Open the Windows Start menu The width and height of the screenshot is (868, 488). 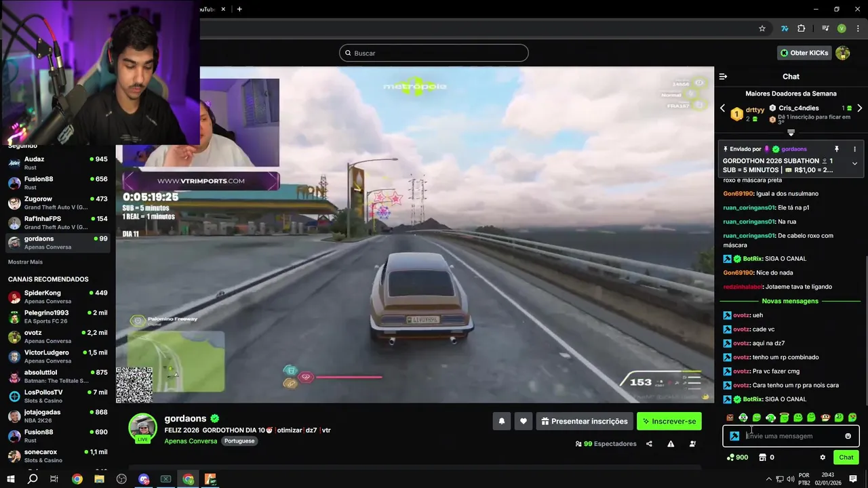click(x=11, y=479)
